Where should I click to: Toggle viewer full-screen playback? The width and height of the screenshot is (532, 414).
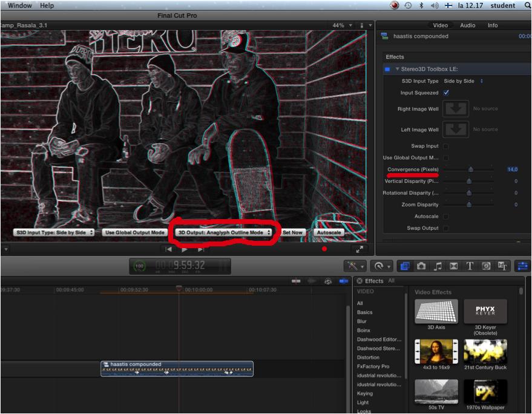pos(360,249)
